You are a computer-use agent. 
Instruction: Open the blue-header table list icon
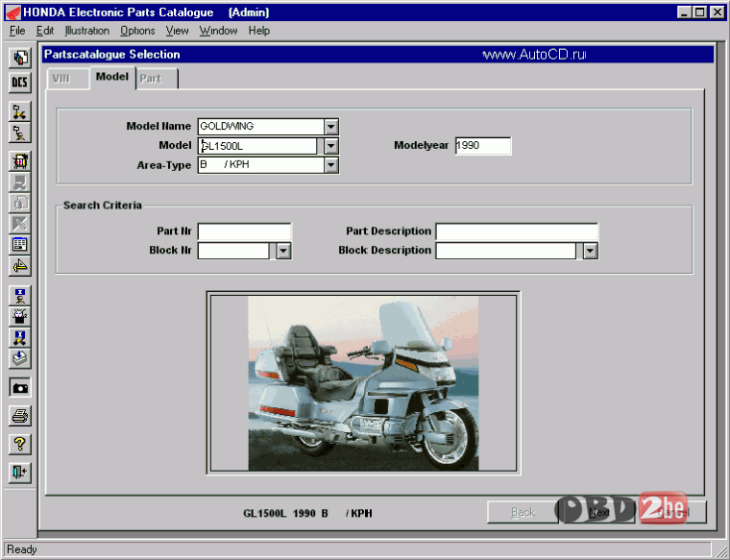pos(19,245)
